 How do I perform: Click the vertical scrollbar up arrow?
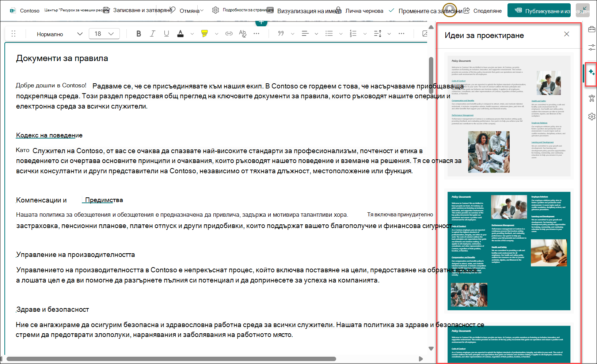tap(431, 27)
